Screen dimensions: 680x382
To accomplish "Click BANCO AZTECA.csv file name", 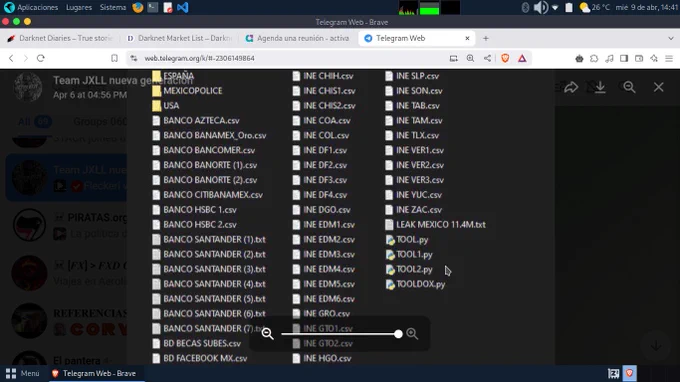I will [201, 121].
